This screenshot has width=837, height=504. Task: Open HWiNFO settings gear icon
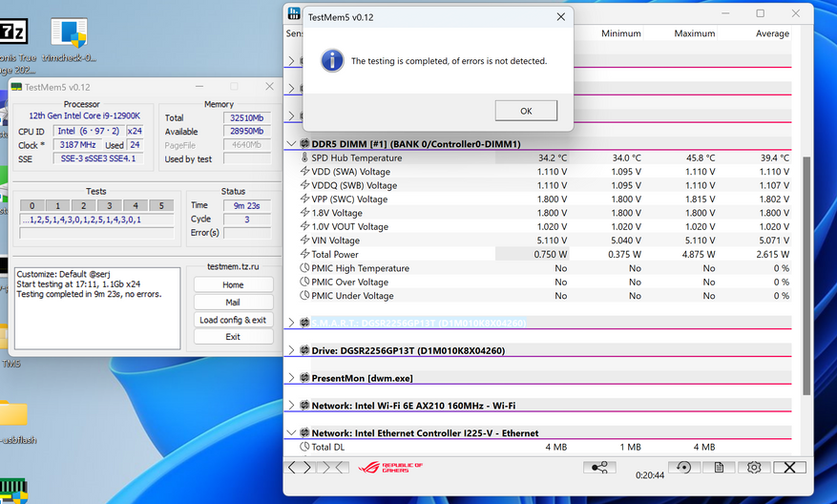click(754, 467)
